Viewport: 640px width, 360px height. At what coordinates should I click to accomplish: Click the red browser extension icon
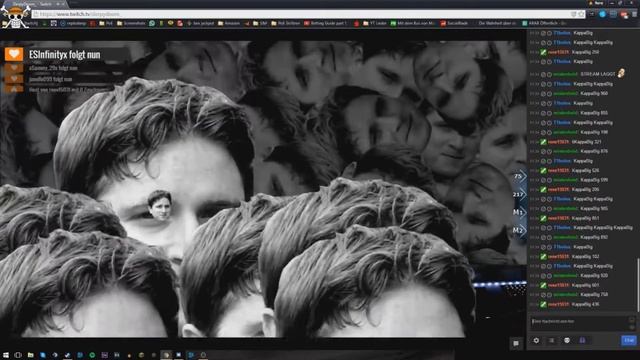coord(624,15)
